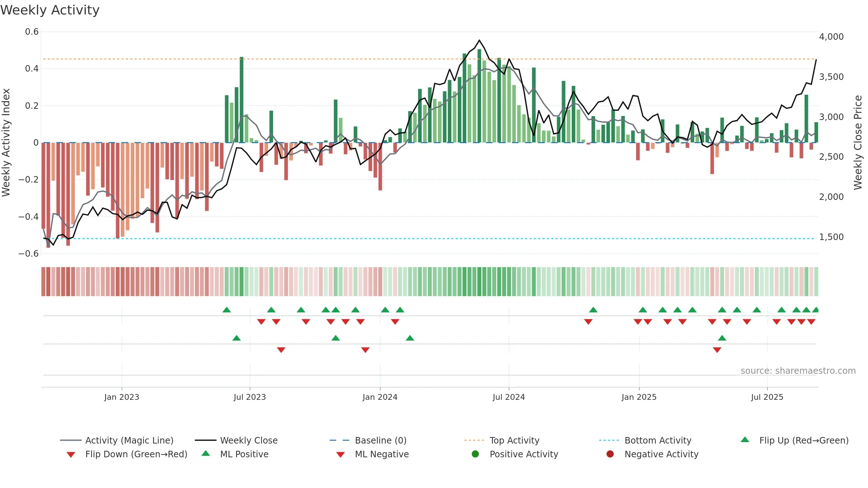Click the Negative Activity red dot icon
Image resolution: width=868 pixels, height=488 pixels.
coord(610,454)
